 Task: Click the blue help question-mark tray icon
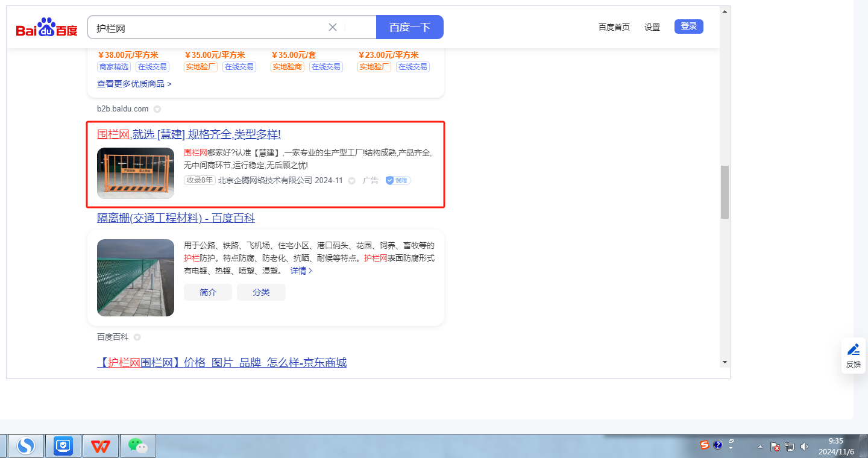point(717,445)
